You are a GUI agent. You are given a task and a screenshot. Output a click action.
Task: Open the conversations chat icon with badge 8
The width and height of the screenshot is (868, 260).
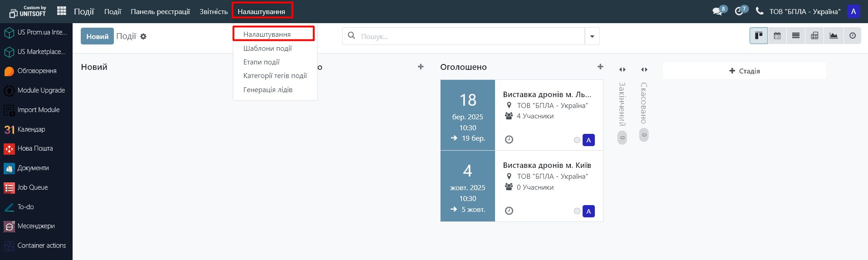tap(717, 11)
